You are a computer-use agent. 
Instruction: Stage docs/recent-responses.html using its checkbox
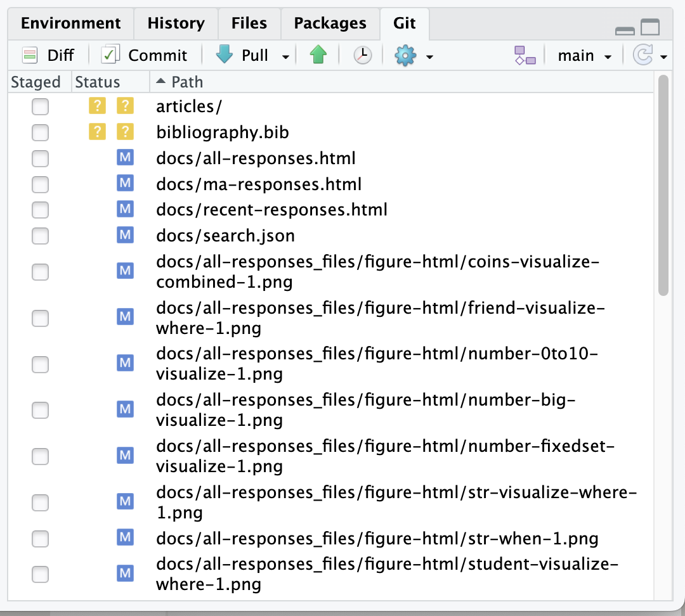point(40,210)
